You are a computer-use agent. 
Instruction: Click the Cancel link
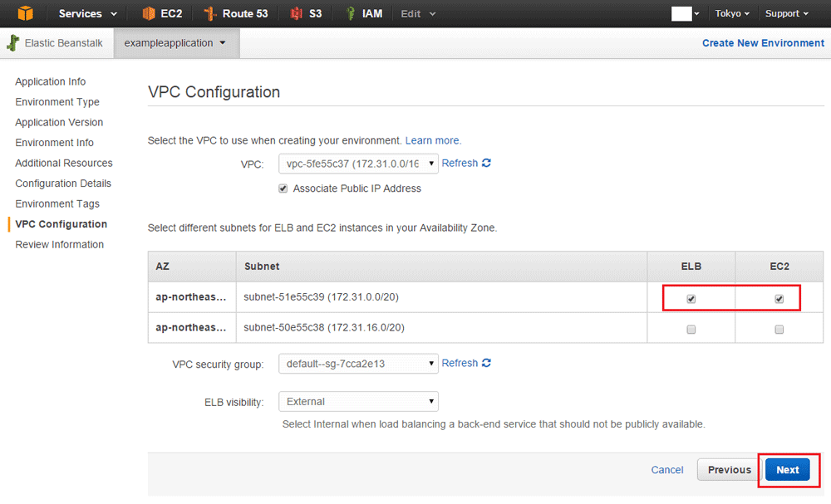667,470
